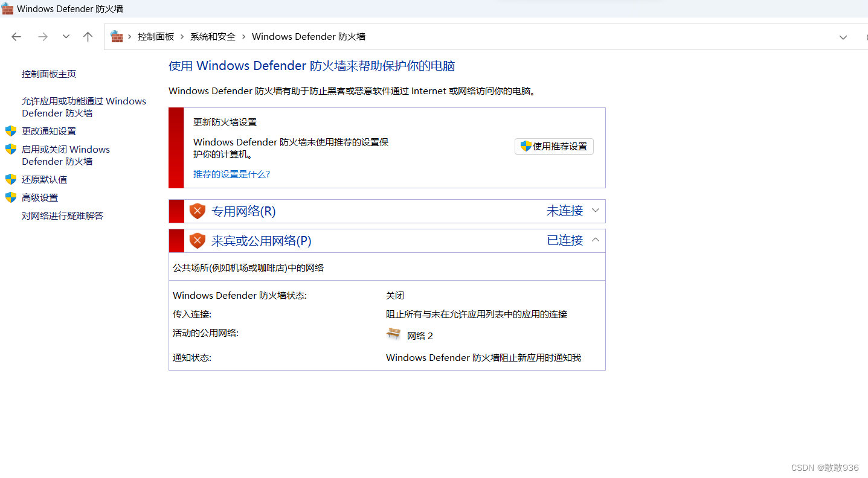Click the firewall icon in the address bar

[117, 36]
